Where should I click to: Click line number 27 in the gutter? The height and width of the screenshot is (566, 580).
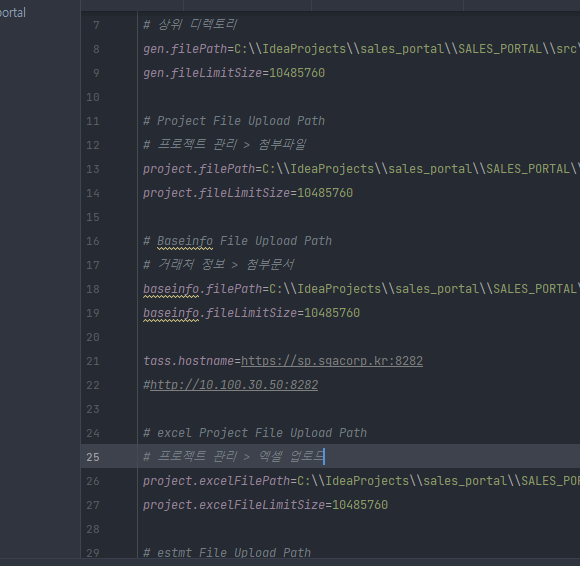93,506
